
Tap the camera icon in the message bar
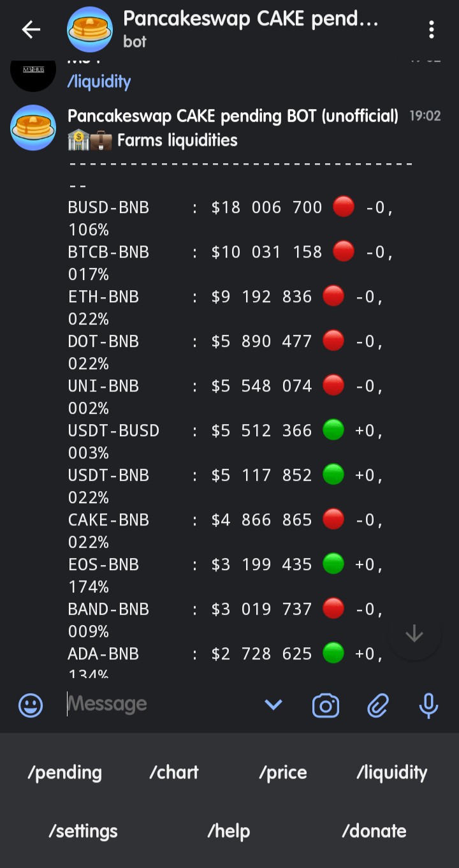click(326, 705)
